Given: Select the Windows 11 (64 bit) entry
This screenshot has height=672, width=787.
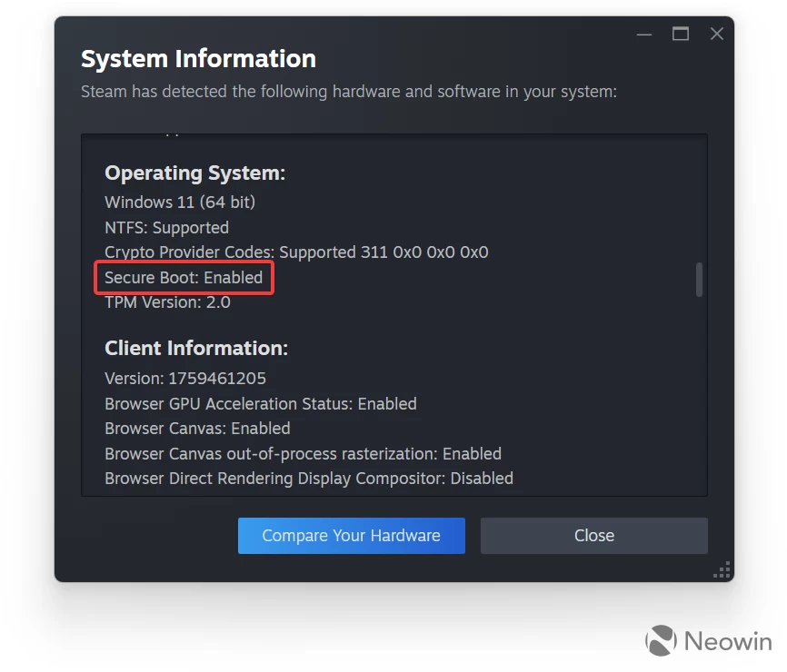Looking at the screenshot, I should (180, 202).
